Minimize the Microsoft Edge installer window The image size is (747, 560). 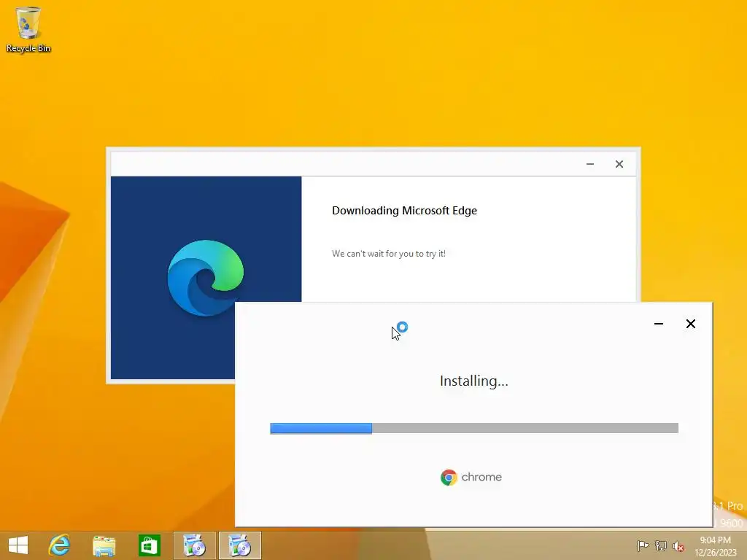(x=589, y=164)
